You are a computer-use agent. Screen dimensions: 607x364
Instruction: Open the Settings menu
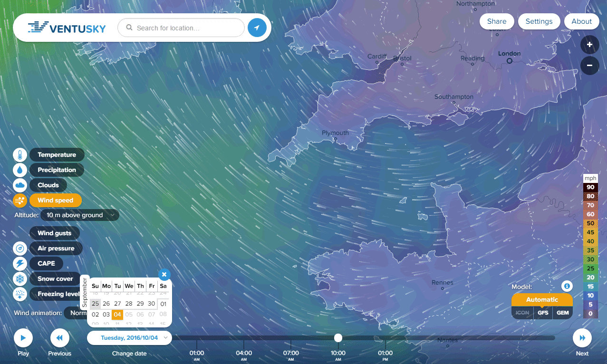click(x=539, y=21)
